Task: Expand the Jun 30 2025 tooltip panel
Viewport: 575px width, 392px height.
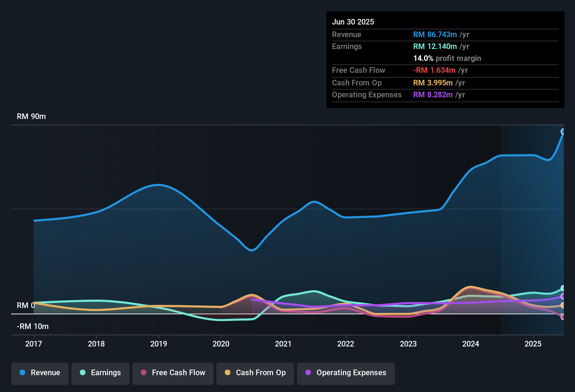Action: pos(445,59)
